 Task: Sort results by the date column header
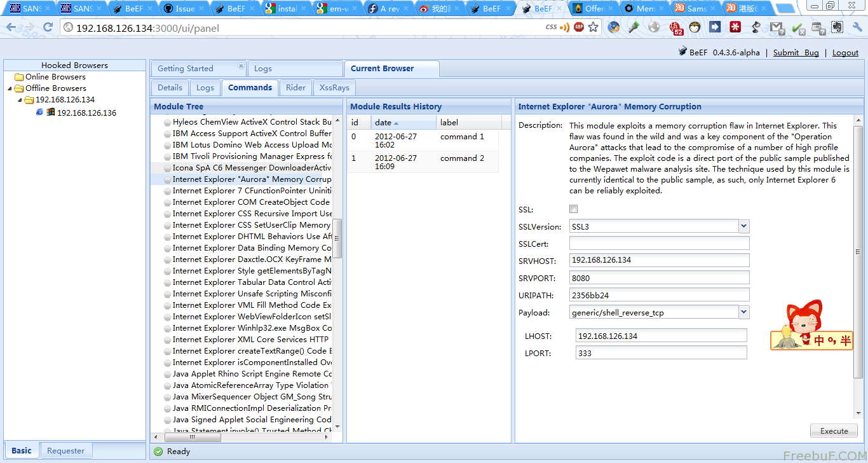(403, 122)
